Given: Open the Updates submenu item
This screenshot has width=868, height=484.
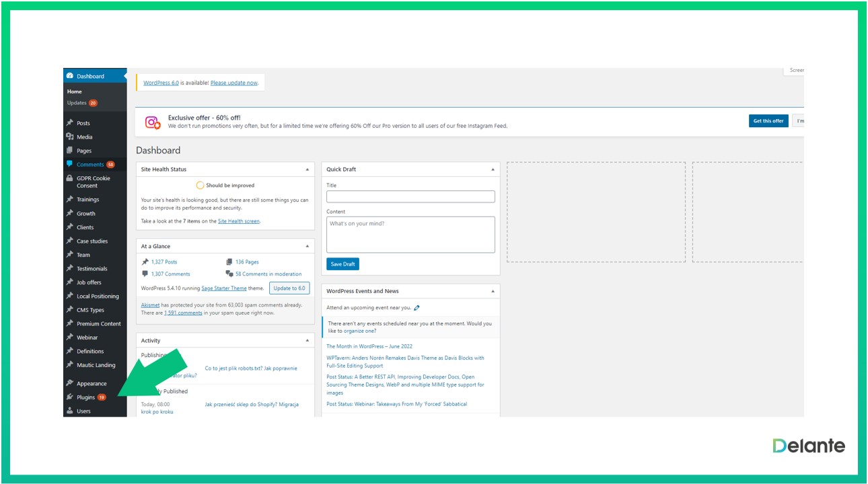Looking at the screenshot, I should [x=77, y=103].
